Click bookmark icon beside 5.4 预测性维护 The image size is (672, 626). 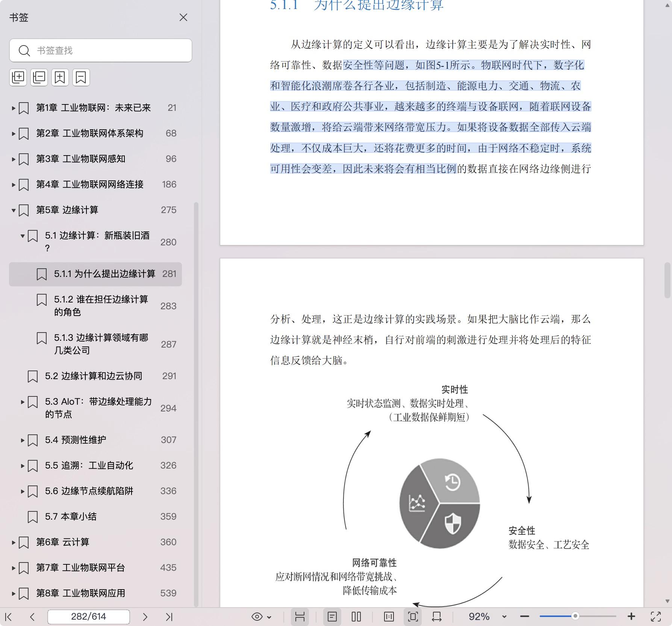click(x=33, y=440)
